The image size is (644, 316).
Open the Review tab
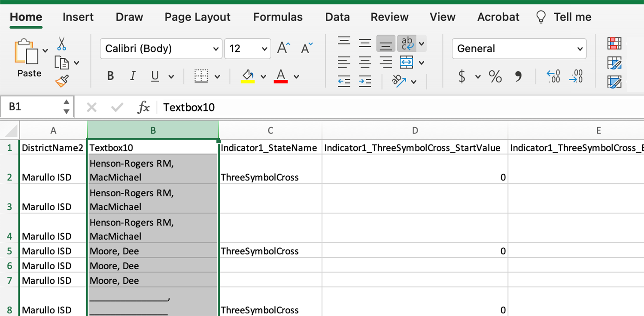pyautogui.click(x=390, y=17)
